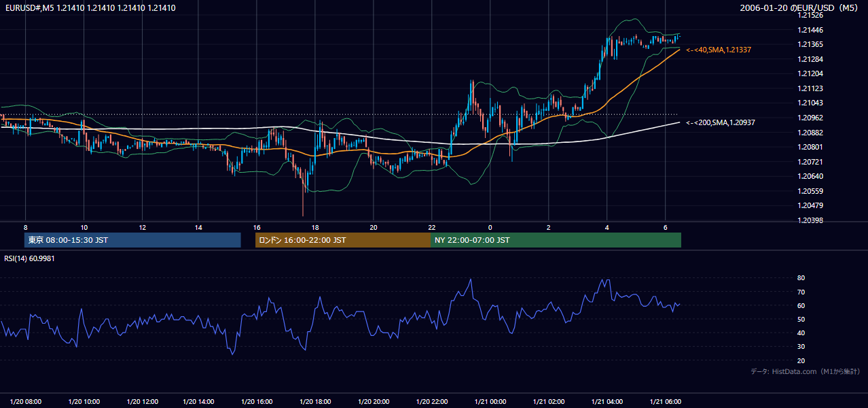Click hour label 22 under price chart
Screen dimensions: 868x408
coord(431,227)
